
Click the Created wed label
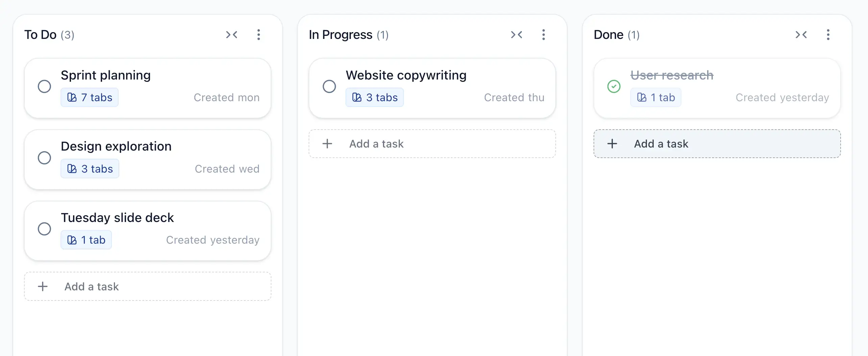click(227, 169)
